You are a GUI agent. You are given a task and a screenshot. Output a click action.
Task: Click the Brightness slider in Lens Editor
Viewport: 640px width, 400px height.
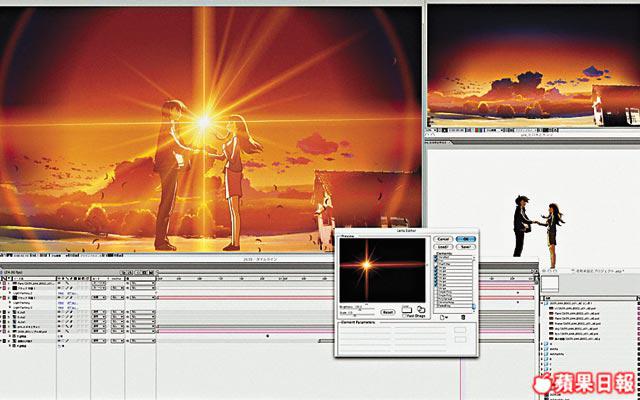click(362, 309)
